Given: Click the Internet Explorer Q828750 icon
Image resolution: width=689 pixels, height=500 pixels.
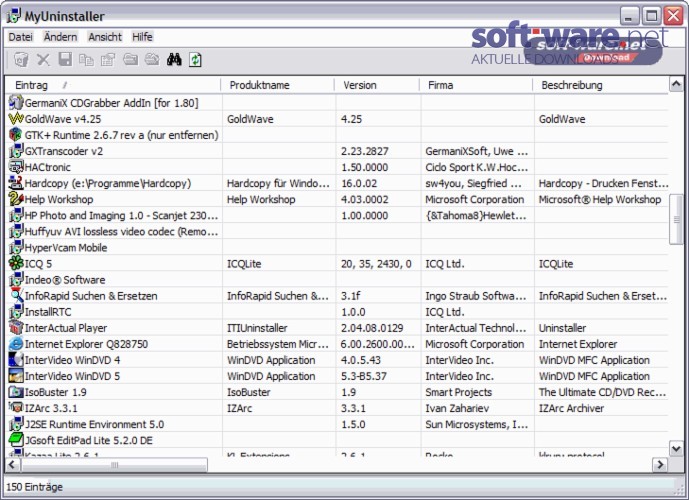Looking at the screenshot, I should click(x=16, y=344).
